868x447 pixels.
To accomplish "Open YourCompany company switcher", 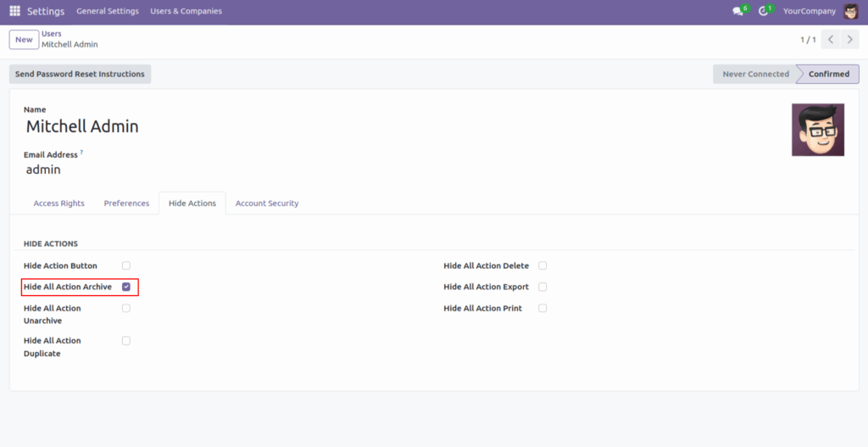I will click(809, 11).
